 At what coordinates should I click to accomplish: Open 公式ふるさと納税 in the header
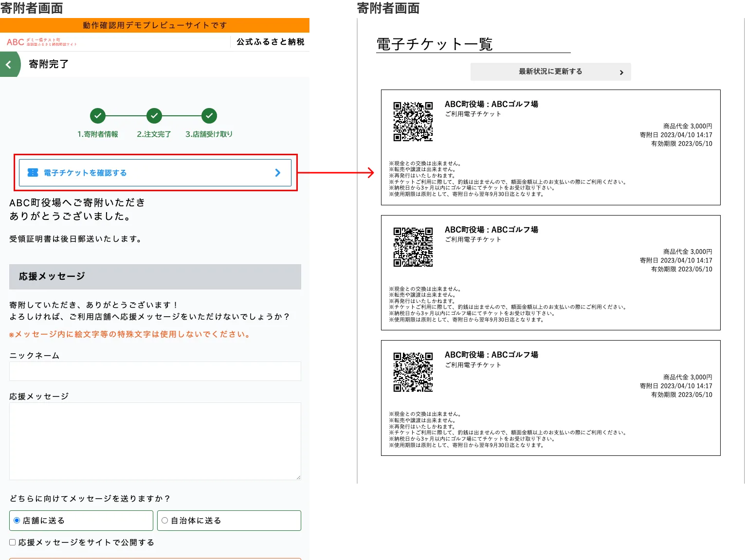click(271, 41)
